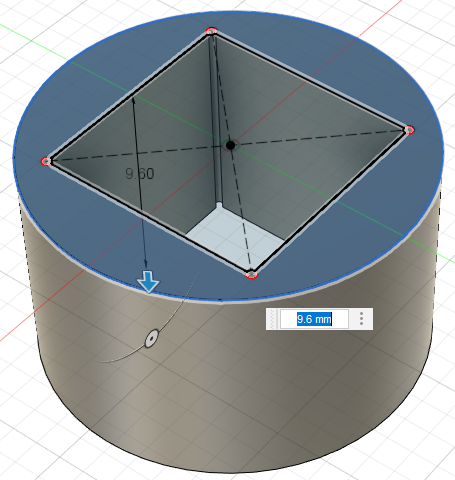Select the black center point of square

pyautogui.click(x=230, y=145)
